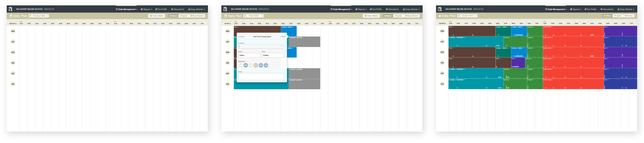Click PAD row badge in Apr 14 plan

442,63
